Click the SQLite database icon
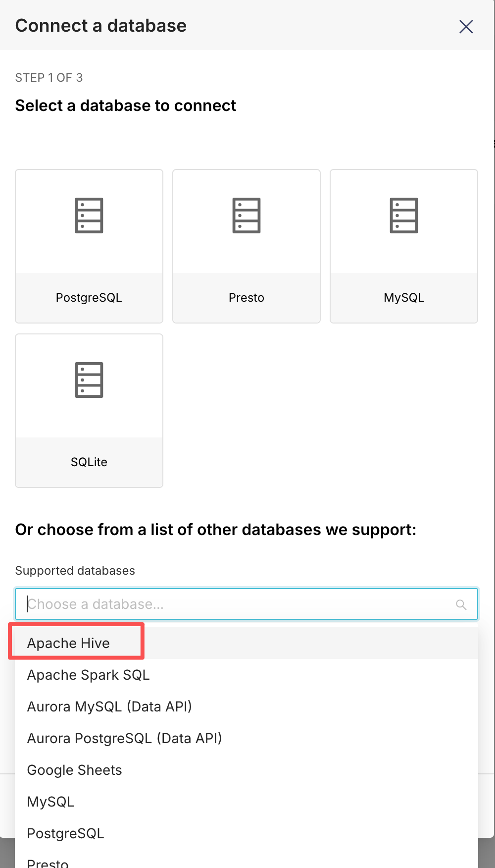The image size is (495, 868). pyautogui.click(x=89, y=380)
